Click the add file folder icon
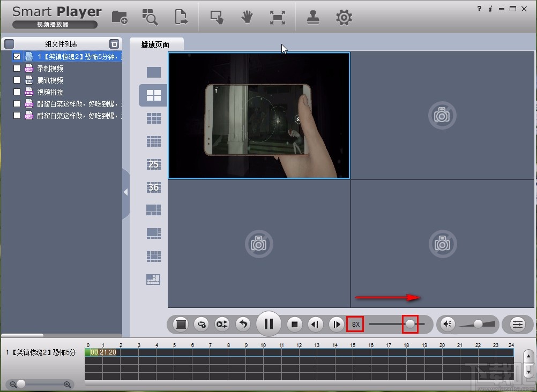Image resolution: width=537 pixels, height=392 pixels. (120, 17)
